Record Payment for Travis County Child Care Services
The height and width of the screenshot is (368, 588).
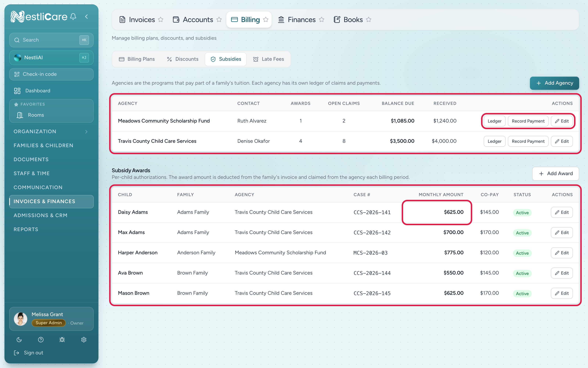(x=528, y=141)
